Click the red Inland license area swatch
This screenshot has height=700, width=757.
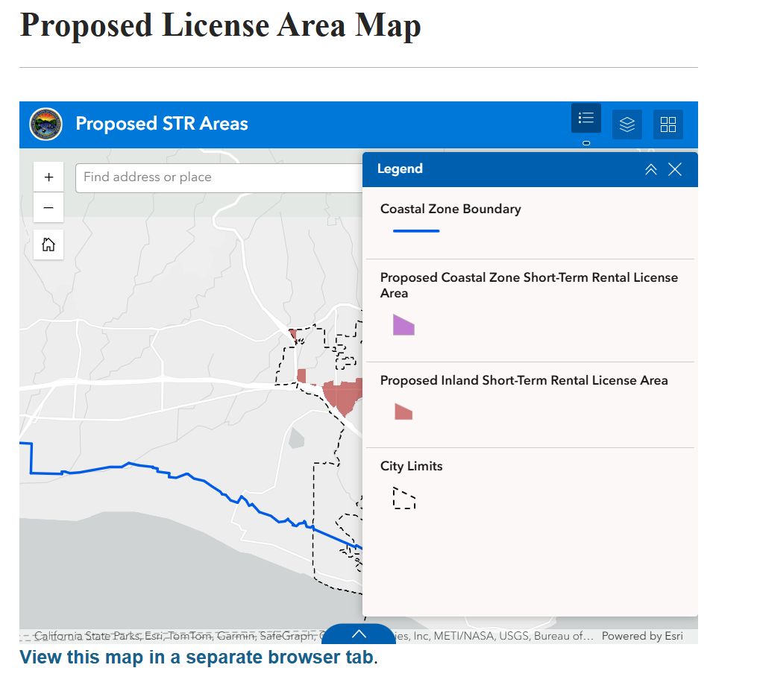(x=403, y=412)
